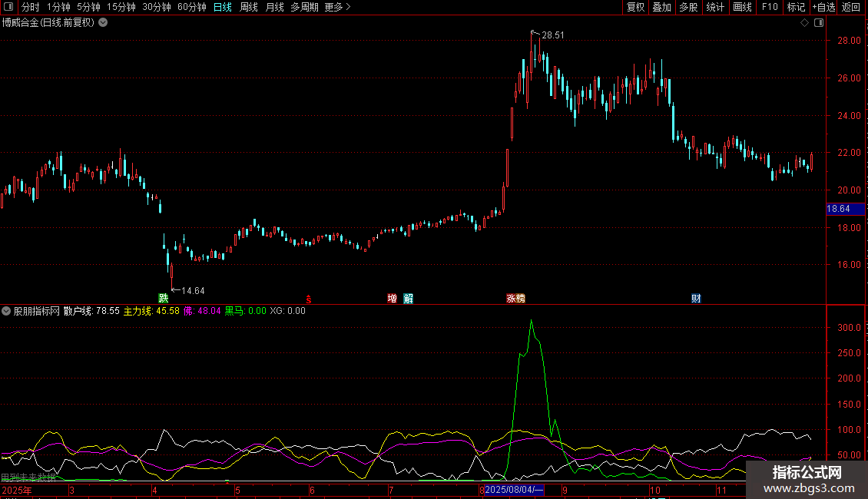The height and width of the screenshot is (499, 868).
Task: Switch to the 60分钟 period tab
Action: click(191, 7)
